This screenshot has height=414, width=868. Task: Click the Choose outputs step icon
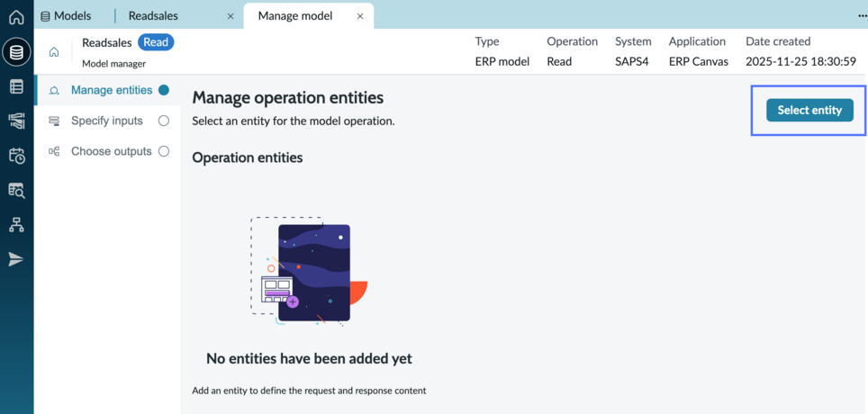point(54,151)
